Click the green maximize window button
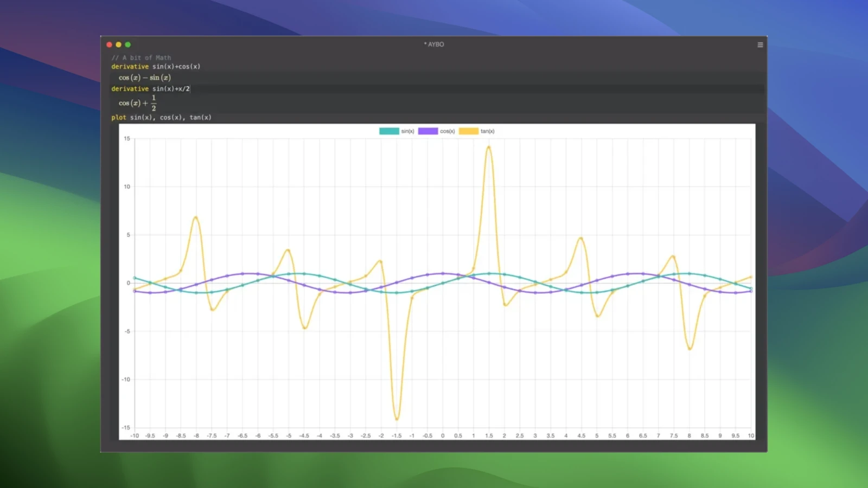Image resolution: width=868 pixels, height=488 pixels. (128, 44)
